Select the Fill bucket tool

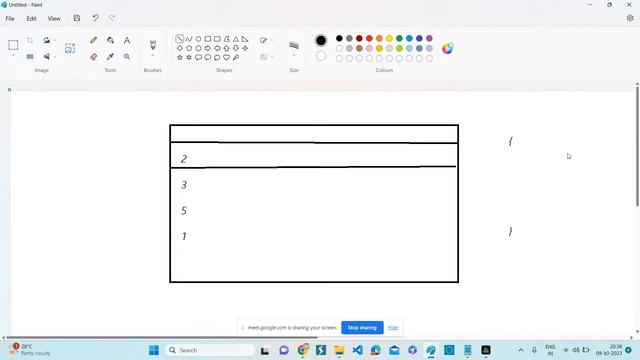click(x=110, y=40)
